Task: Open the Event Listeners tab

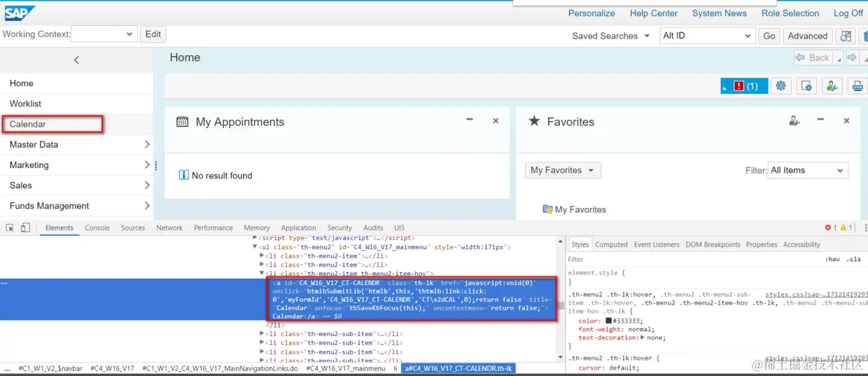Action: pyautogui.click(x=657, y=244)
